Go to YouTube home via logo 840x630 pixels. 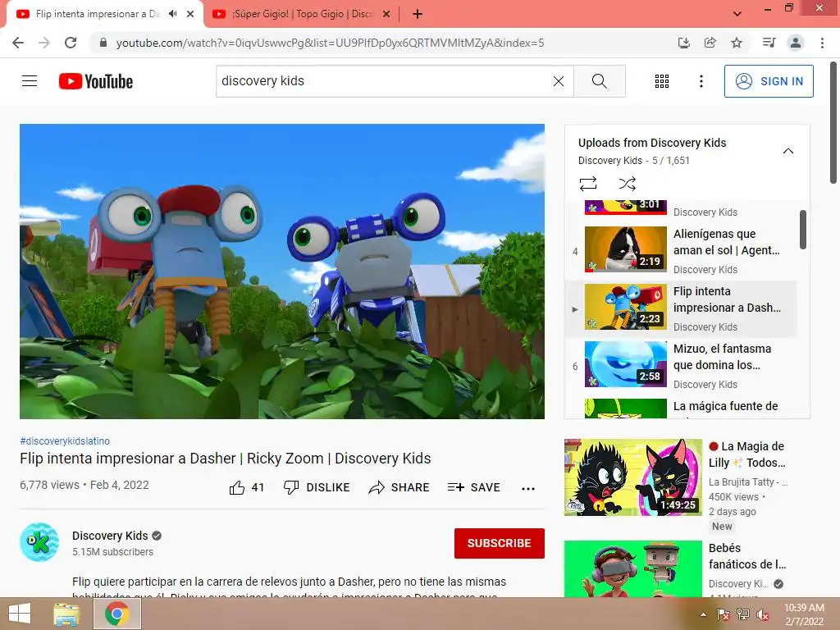(x=96, y=81)
